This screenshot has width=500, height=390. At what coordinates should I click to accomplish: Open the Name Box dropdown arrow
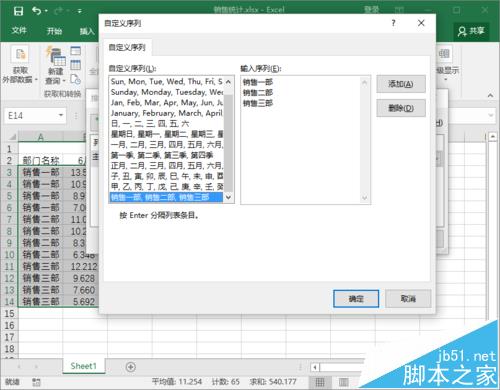[x=61, y=115]
